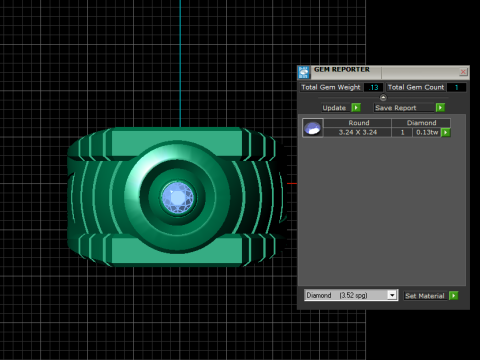Click the Total Gem Weight label
Image resolution: width=480 pixels, height=360 pixels.
(x=331, y=87)
